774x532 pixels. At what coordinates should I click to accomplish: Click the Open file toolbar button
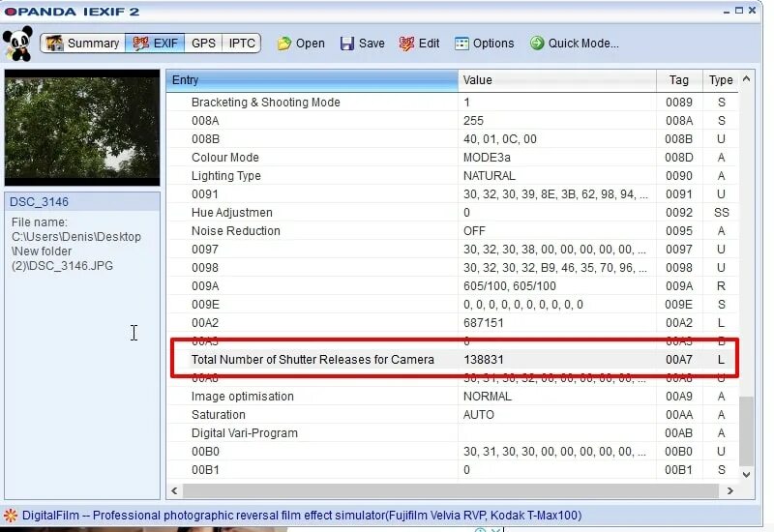301,44
